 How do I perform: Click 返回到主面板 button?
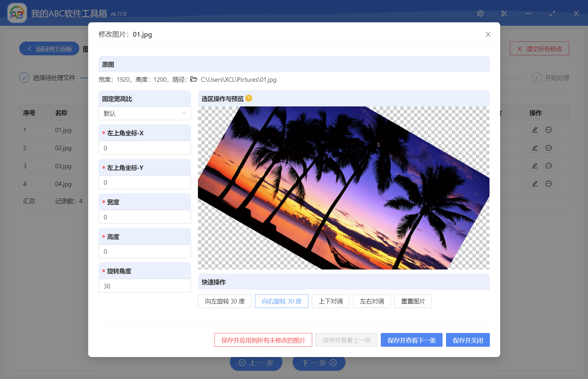pos(49,49)
